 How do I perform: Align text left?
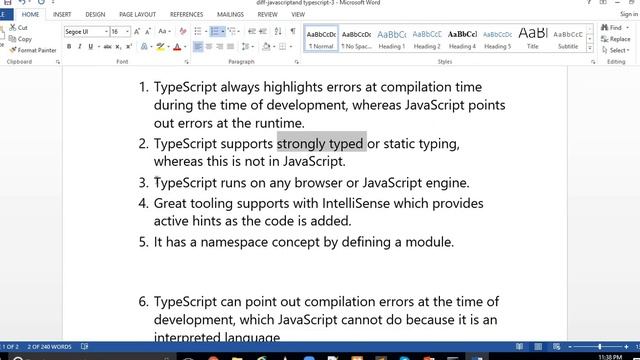pos(198,47)
